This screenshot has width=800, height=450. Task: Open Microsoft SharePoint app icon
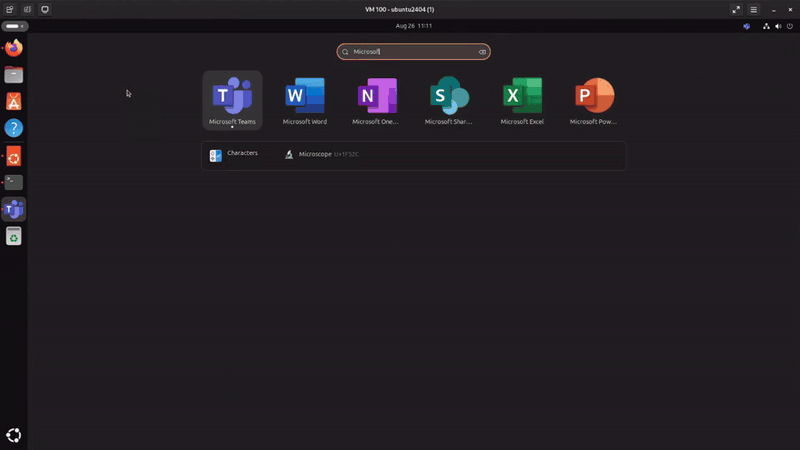coord(449,100)
